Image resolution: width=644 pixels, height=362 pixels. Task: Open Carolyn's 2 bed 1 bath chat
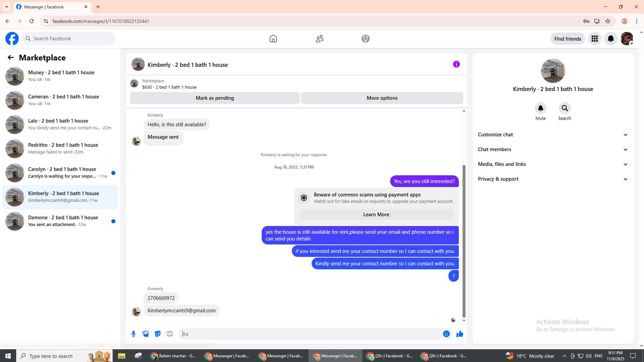coord(60,173)
